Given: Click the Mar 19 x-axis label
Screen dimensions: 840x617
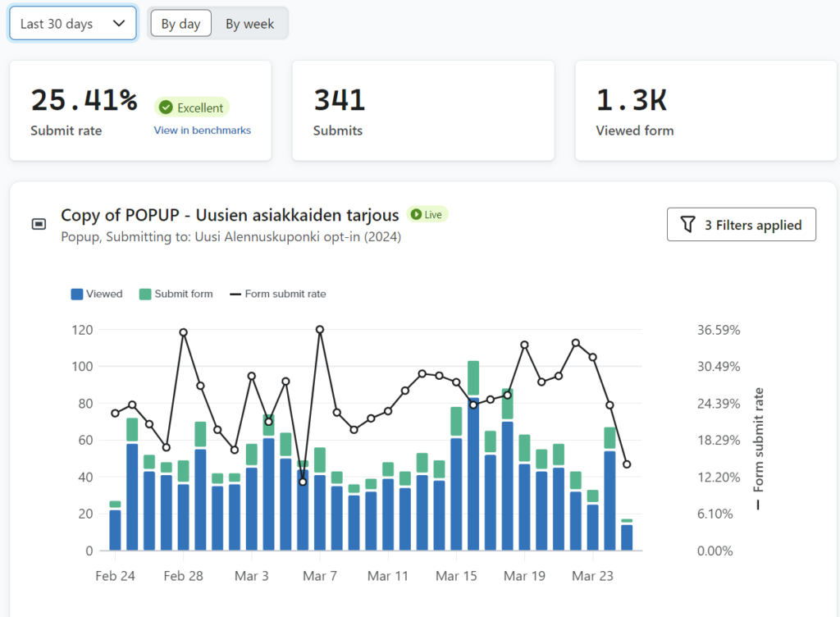Looking at the screenshot, I should pos(524,576).
